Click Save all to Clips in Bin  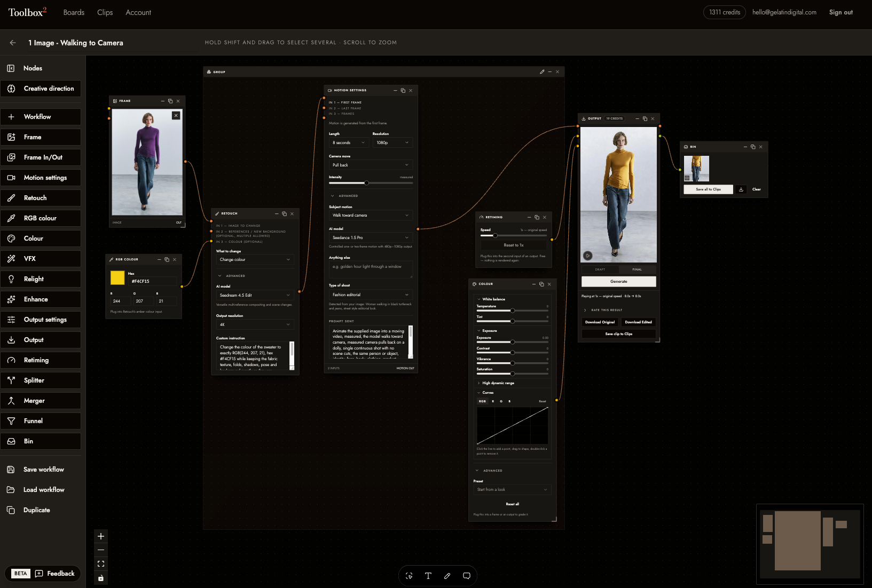pyautogui.click(x=708, y=189)
